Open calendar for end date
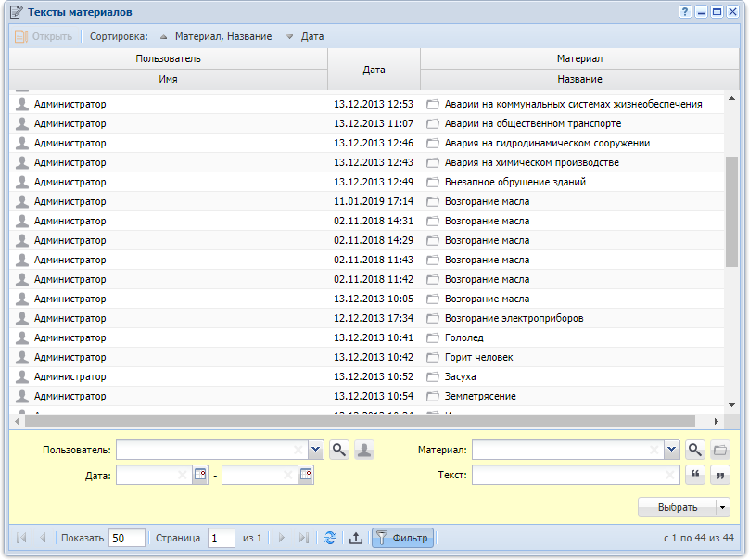Image resolution: width=749 pixels, height=560 pixels. 306,475
